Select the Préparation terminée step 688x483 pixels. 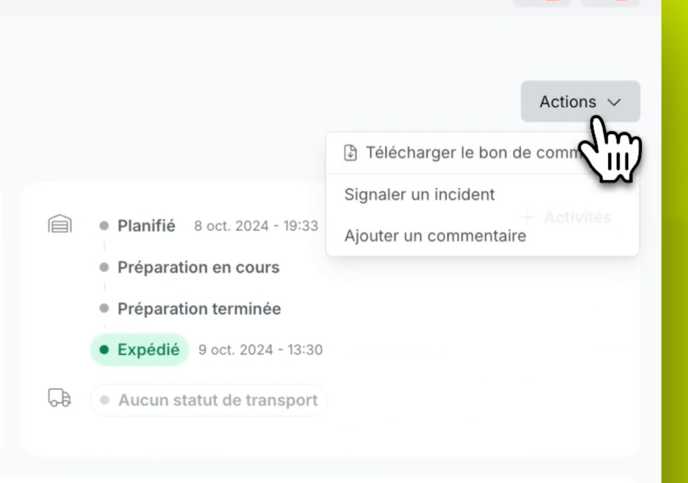tap(199, 309)
